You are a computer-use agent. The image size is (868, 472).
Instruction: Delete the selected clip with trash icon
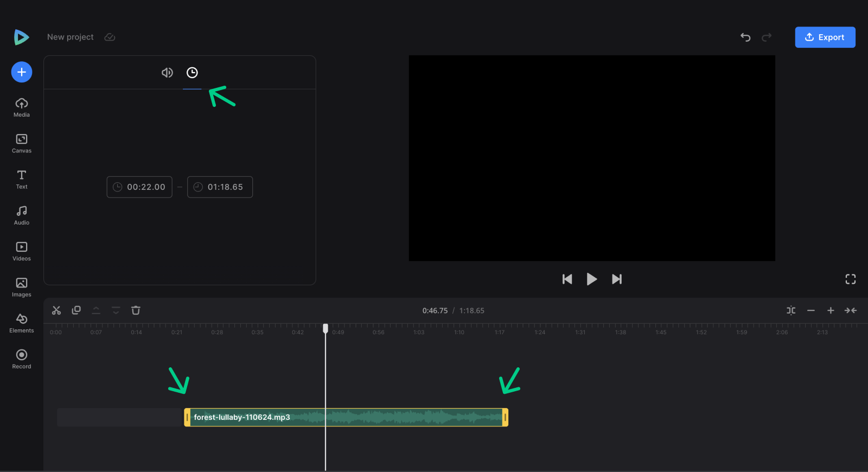tap(136, 310)
